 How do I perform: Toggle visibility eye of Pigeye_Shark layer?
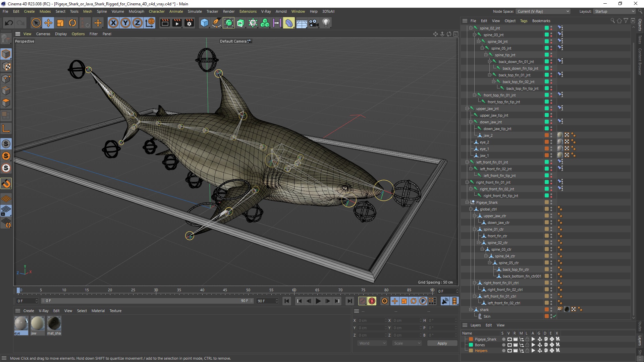pos(509,339)
